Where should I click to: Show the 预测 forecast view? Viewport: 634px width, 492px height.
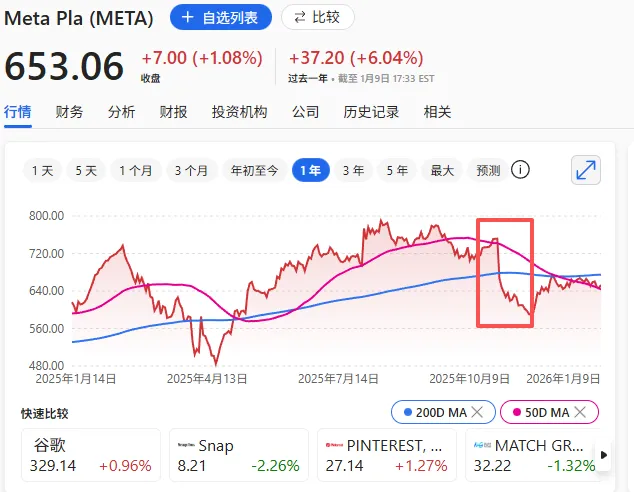(x=488, y=171)
